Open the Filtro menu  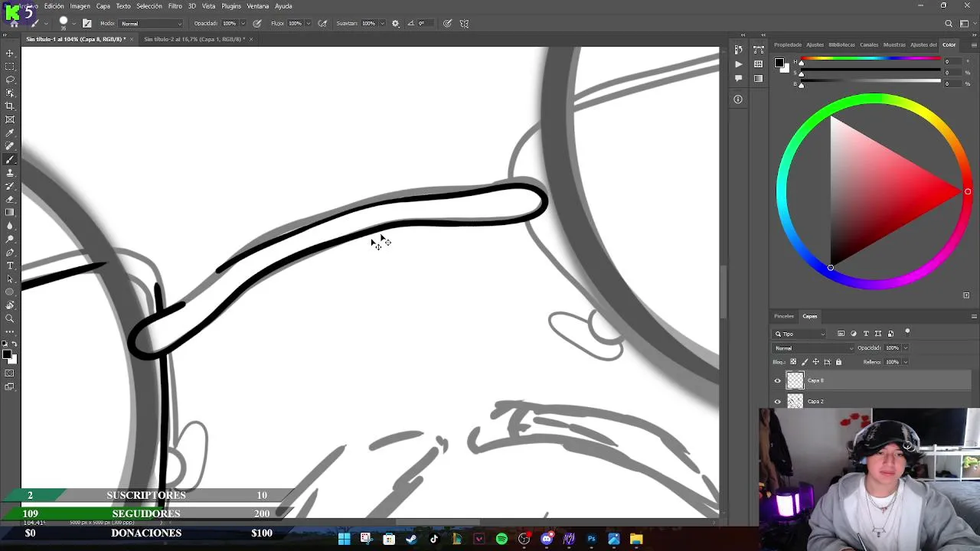coord(175,6)
